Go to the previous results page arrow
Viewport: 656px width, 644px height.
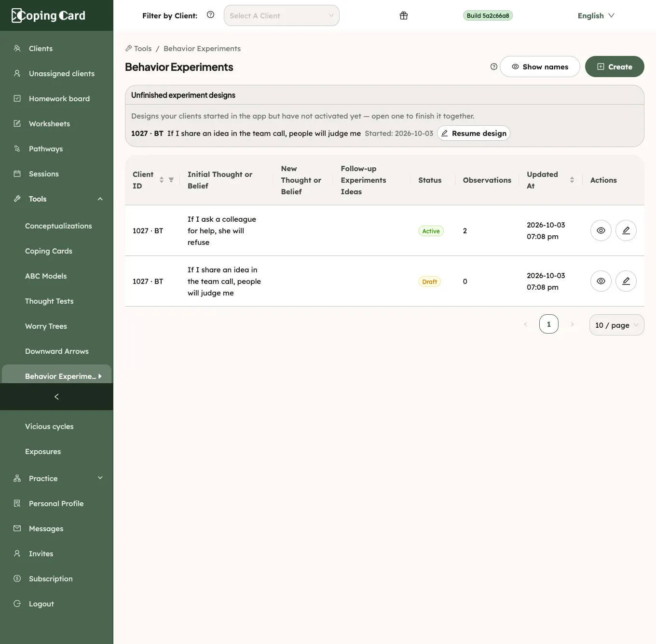click(x=525, y=324)
